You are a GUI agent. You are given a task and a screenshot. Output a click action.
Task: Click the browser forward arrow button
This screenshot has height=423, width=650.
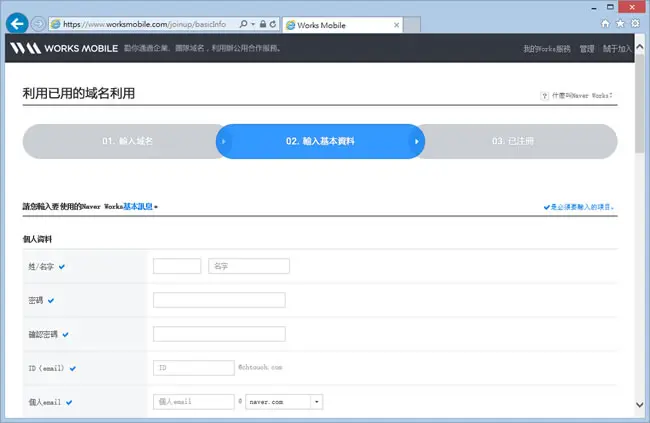pyautogui.click(x=38, y=24)
